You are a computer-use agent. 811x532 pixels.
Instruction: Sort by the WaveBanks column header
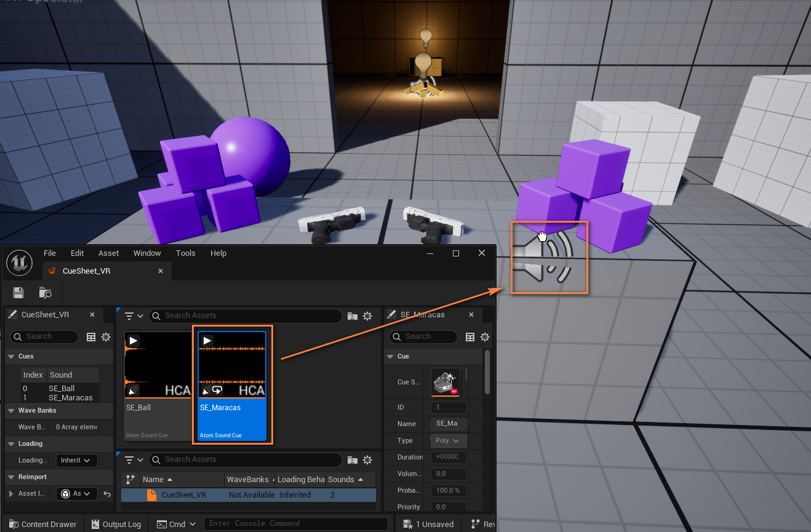250,480
